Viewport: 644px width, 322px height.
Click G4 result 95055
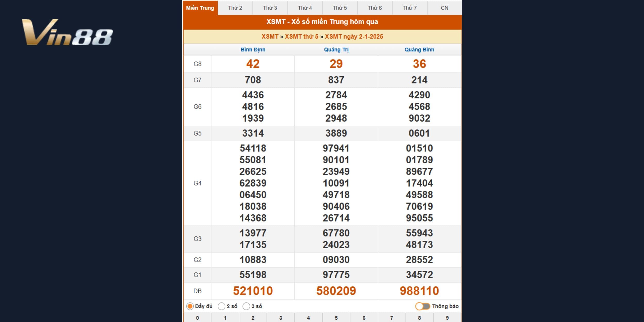pos(419,218)
